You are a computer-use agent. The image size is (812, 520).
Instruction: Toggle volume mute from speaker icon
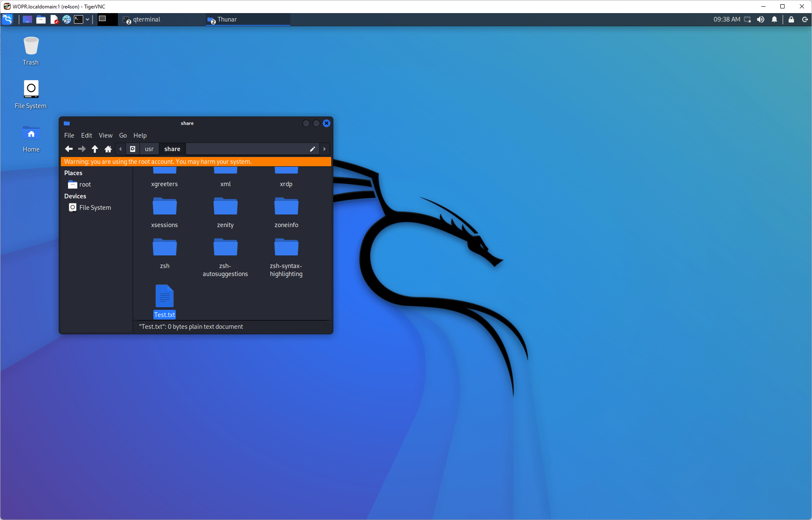coord(760,19)
